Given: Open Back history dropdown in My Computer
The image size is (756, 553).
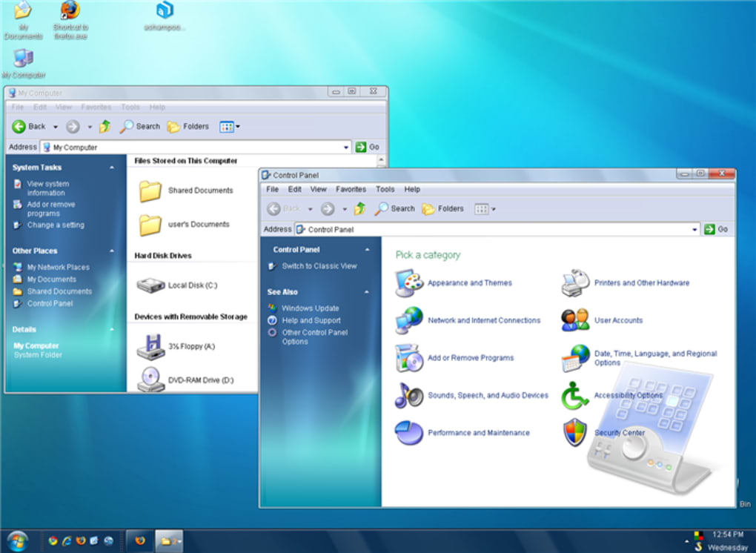Looking at the screenshot, I should 56,127.
